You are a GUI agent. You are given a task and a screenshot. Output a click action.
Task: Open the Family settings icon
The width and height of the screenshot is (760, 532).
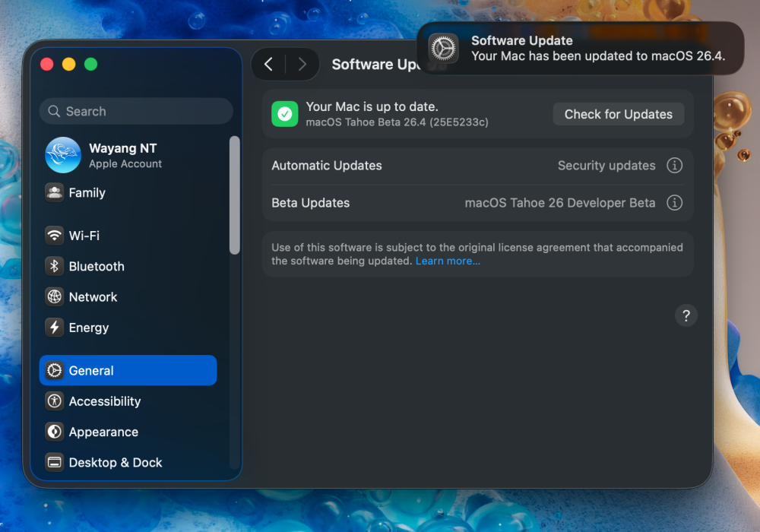pos(54,193)
